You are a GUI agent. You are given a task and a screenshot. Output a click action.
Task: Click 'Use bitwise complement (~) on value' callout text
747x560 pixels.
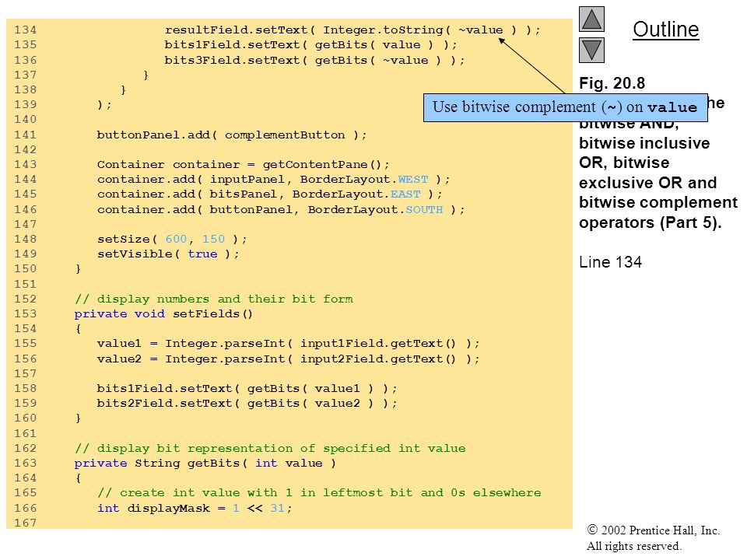(565, 107)
